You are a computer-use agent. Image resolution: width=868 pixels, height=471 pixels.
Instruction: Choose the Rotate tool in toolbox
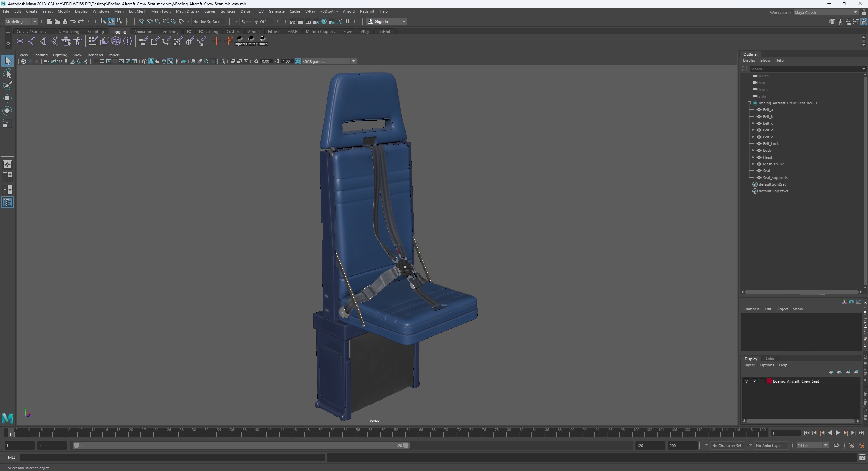click(x=7, y=111)
